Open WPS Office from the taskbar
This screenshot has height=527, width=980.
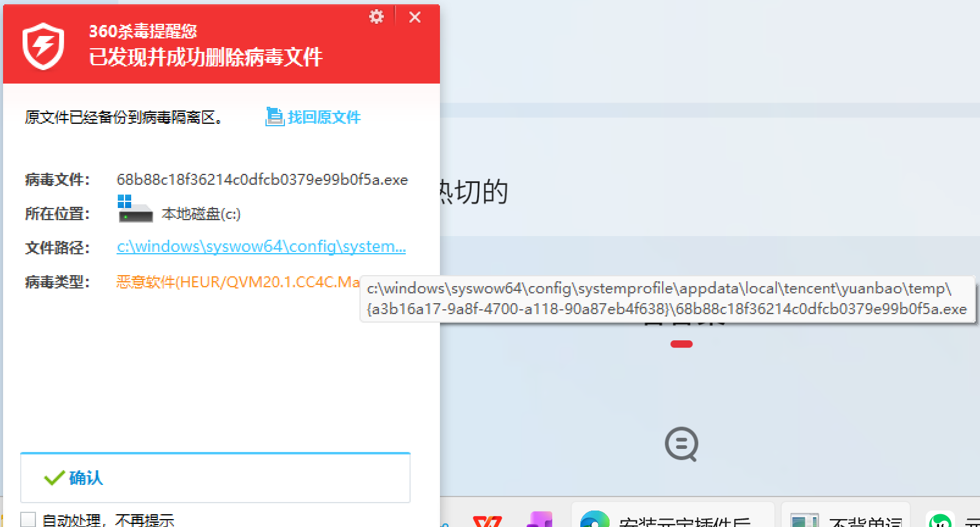[487, 521]
